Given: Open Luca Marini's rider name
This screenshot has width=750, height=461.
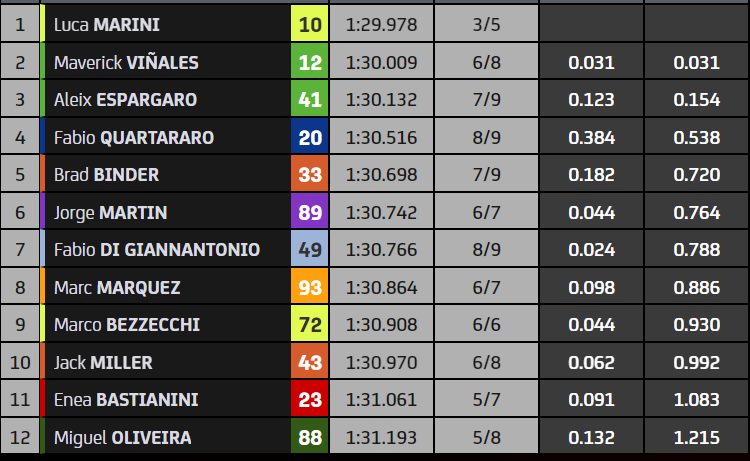Looking at the screenshot, I should [x=106, y=24].
